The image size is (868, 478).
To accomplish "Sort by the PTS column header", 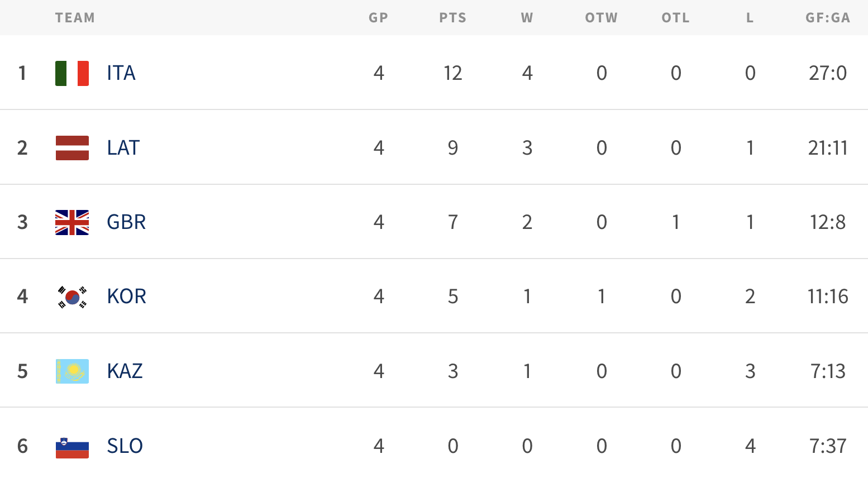I will coord(452,18).
